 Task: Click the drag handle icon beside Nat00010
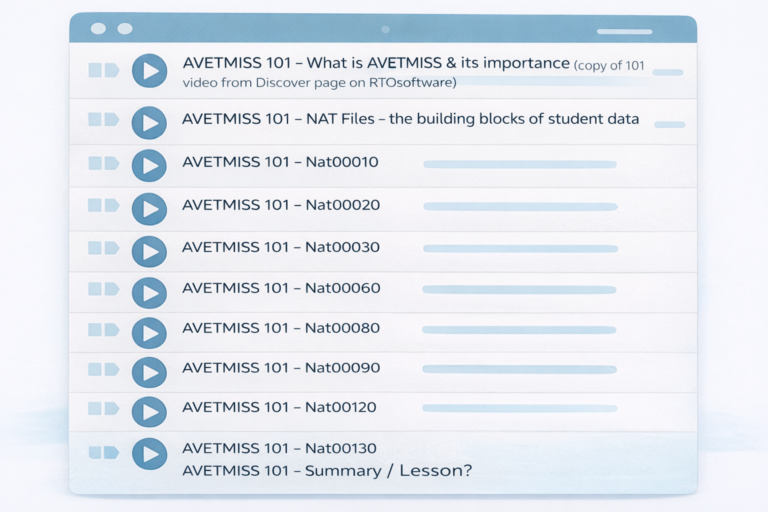pos(103,163)
